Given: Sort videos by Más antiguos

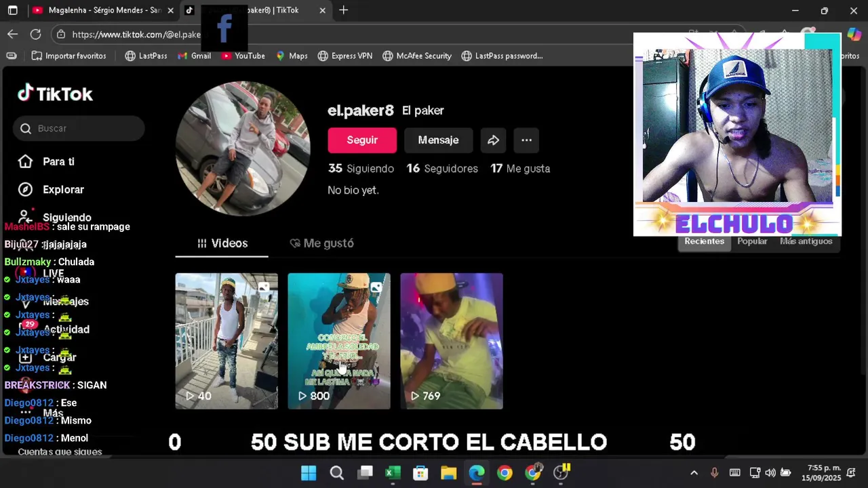Looking at the screenshot, I should [x=806, y=241].
